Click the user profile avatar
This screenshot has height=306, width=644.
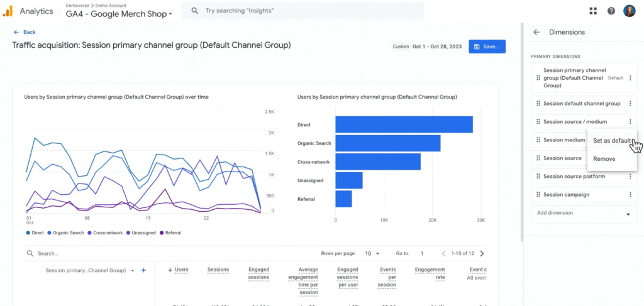point(629,11)
